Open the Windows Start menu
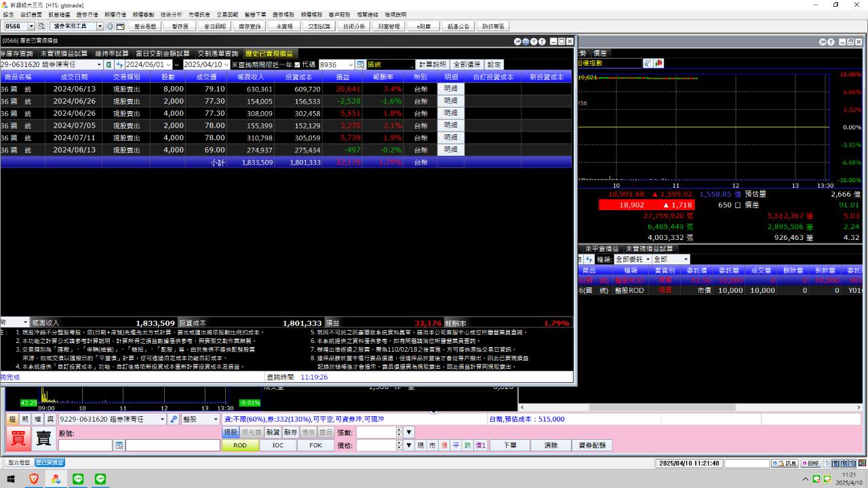Viewport: 868px width, 488px height. coord(12,479)
